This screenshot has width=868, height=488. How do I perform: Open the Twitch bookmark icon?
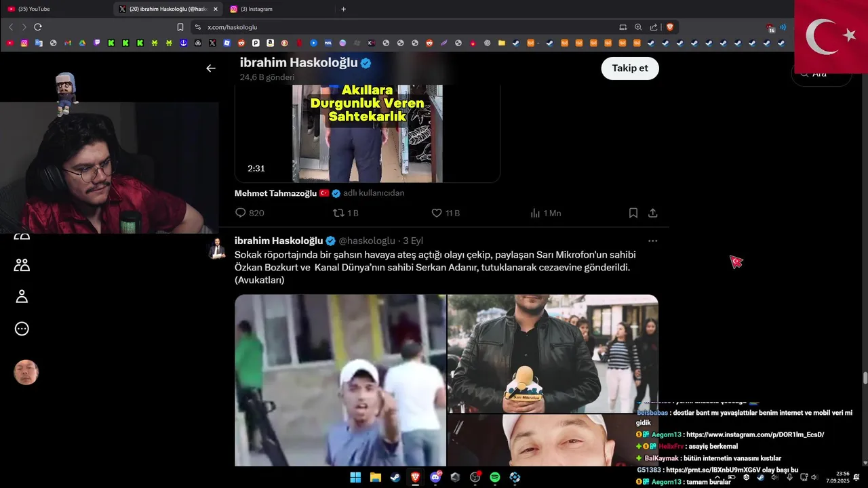[x=97, y=43]
